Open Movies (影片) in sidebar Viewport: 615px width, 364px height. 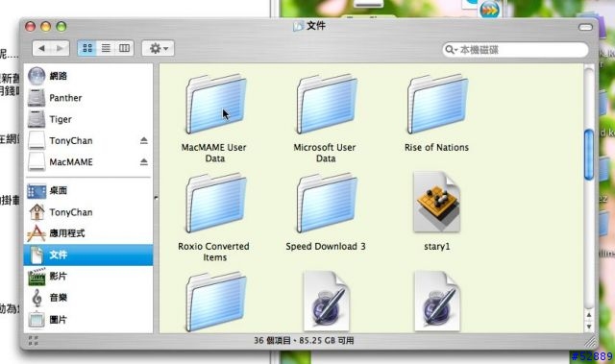click(x=87, y=277)
